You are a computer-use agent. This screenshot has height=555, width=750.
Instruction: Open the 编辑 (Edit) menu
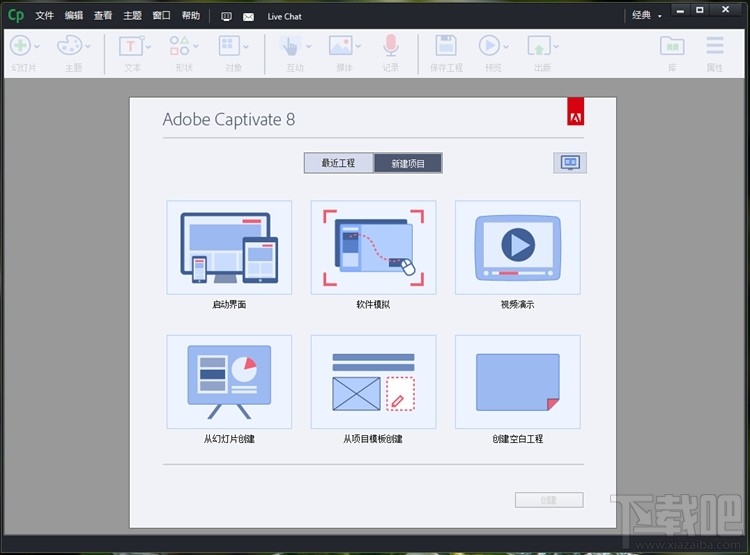click(x=74, y=16)
